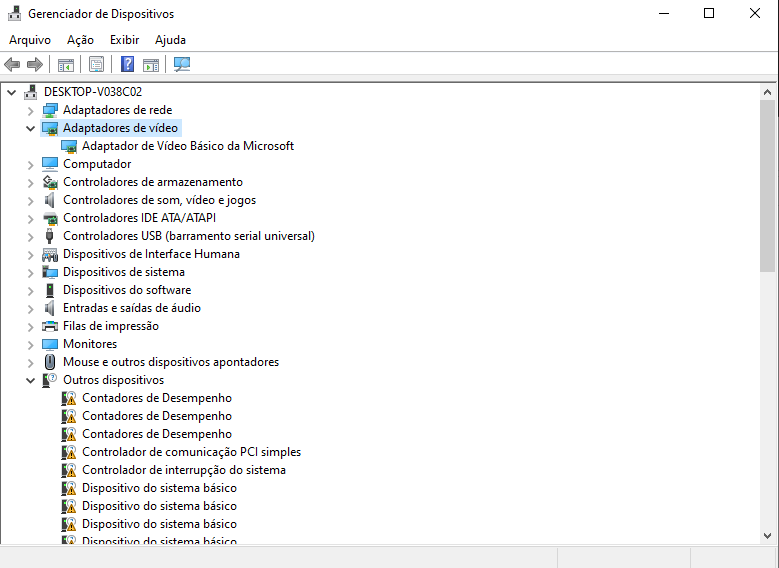Click the Outros dispositivos question mark icon
The width and height of the screenshot is (779, 568).
click(x=50, y=380)
